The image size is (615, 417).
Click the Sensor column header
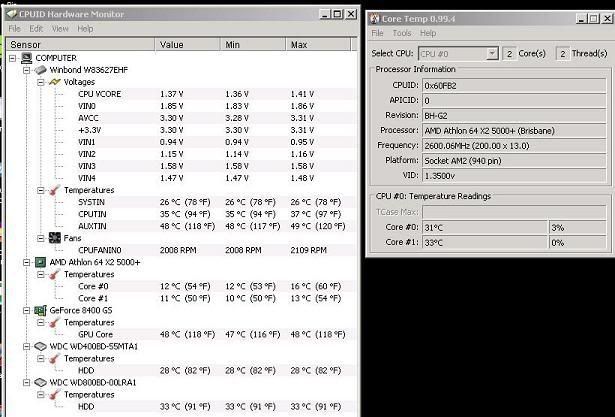[x=81, y=45]
